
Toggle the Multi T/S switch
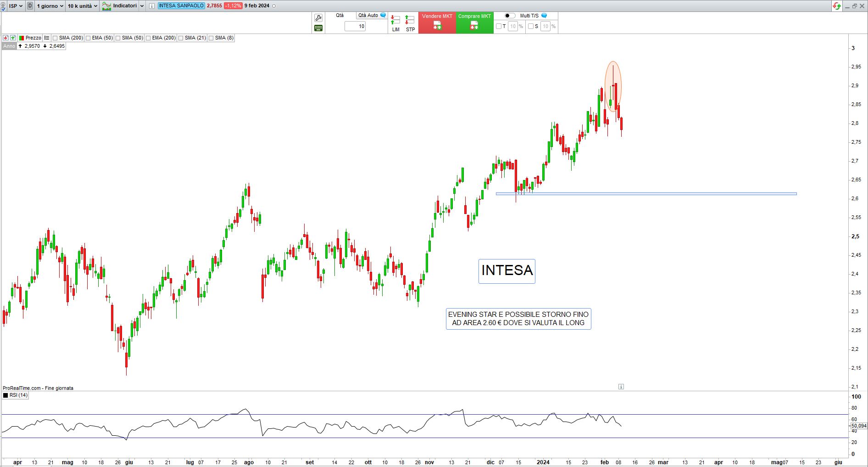click(x=510, y=16)
